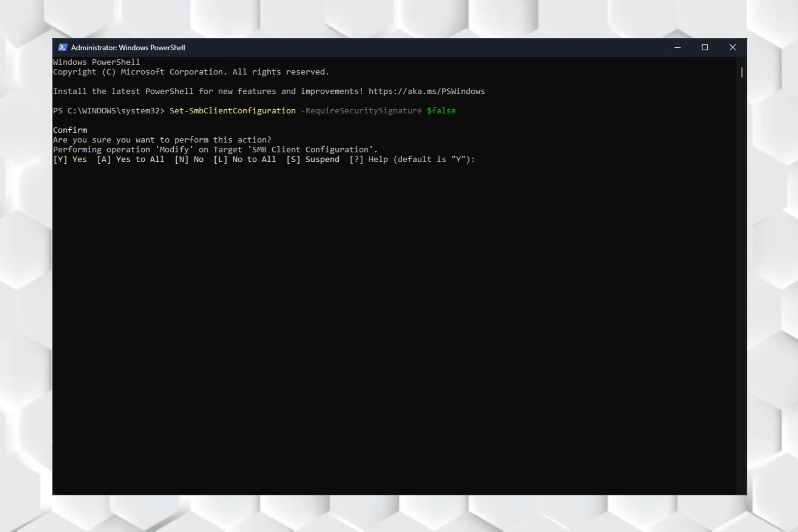Click the aka.ms/PSWindows URL
This screenshot has width=798, height=532.
426,91
